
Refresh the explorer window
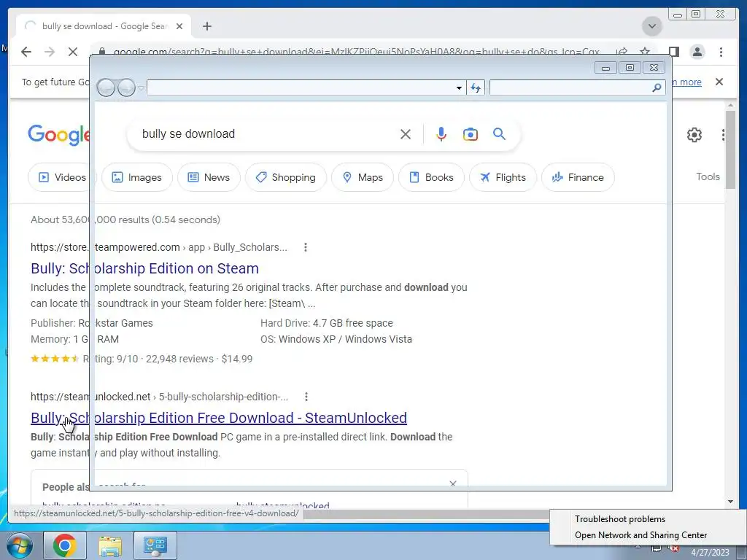coord(476,87)
